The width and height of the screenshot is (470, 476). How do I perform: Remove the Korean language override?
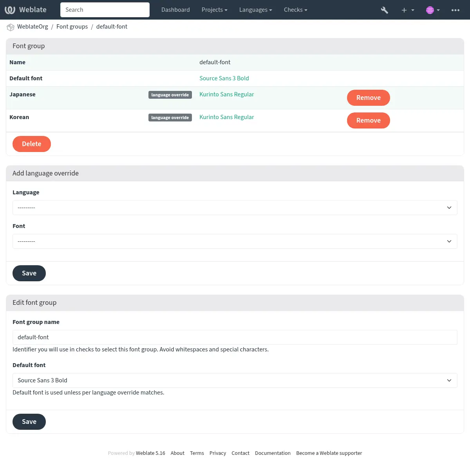(368, 121)
